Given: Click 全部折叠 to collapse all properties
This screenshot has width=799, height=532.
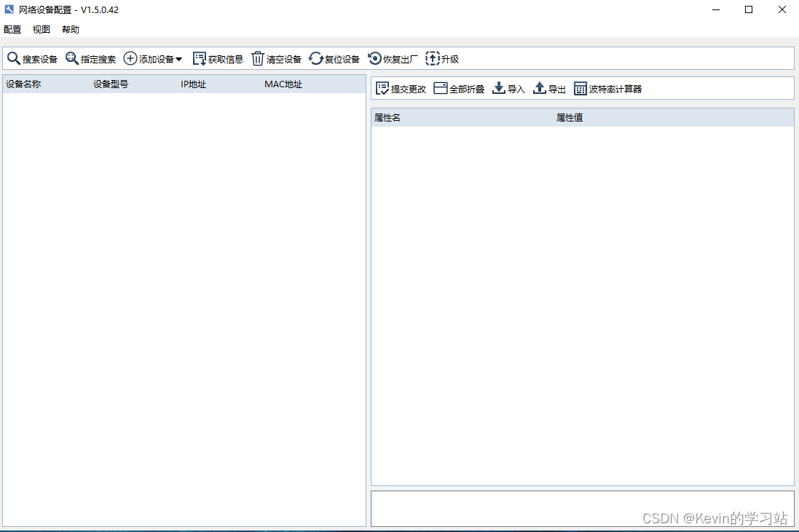Looking at the screenshot, I should pyautogui.click(x=458, y=88).
